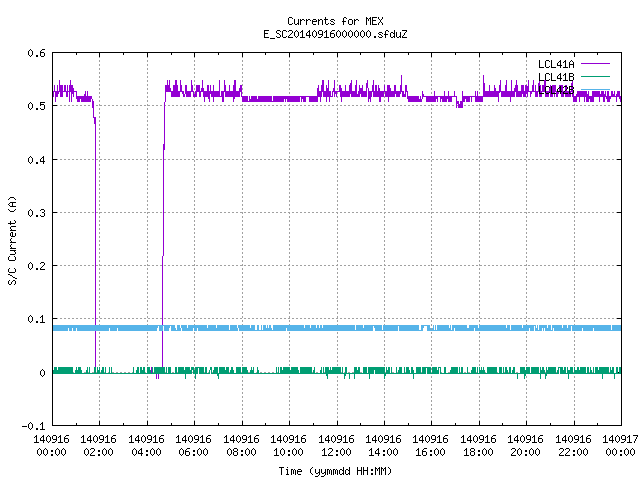Screen dimensions: 640x480
Task: Select the file name E_SC20140916000000.sfduZ
Action: click(335, 34)
